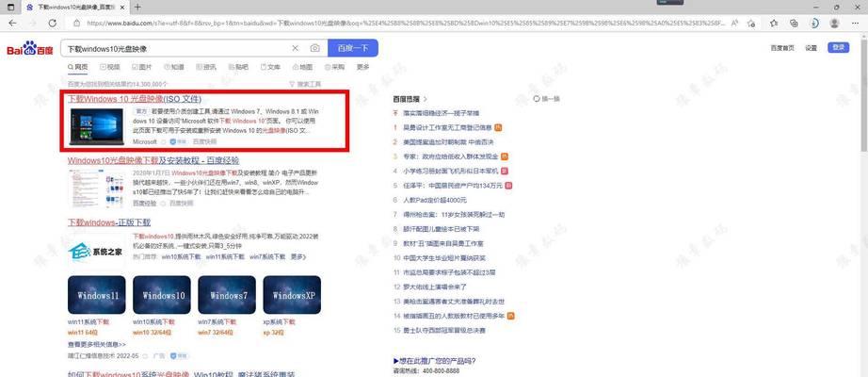Screen dimensions: 868x377
Task: Open the hot search 中国大学生毕业短片戛纳获奖
Action: point(444,258)
